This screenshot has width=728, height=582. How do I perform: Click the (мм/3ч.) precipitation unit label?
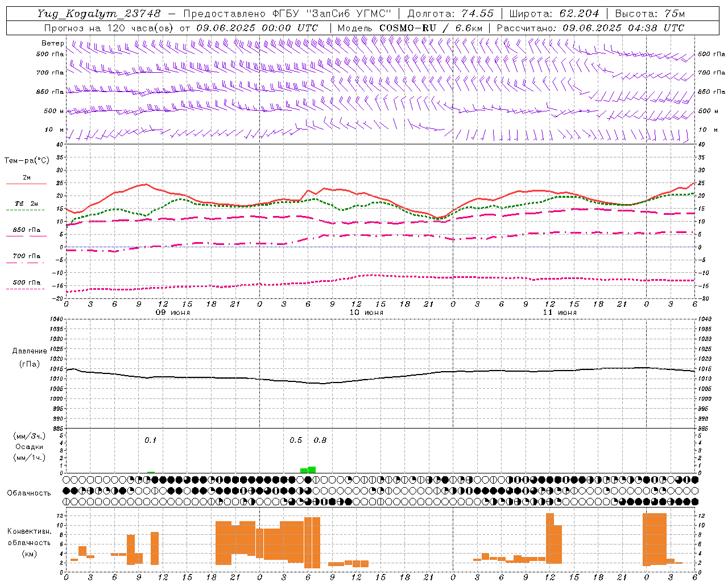[x=30, y=436]
